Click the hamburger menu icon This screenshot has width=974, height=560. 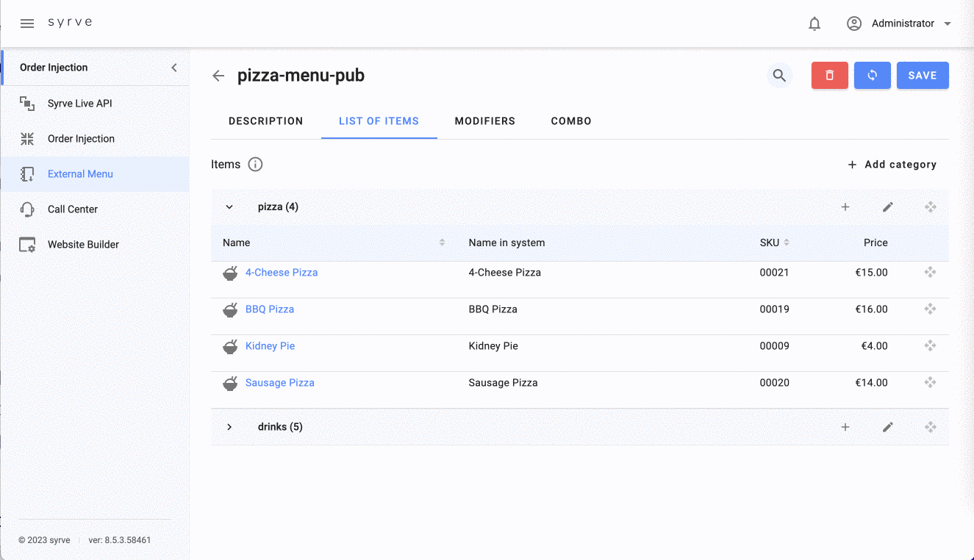pyautogui.click(x=27, y=24)
